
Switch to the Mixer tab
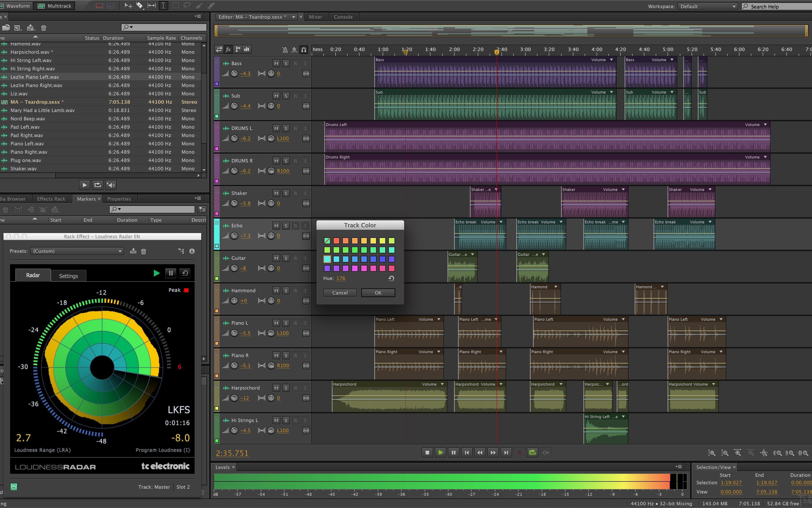[315, 16]
